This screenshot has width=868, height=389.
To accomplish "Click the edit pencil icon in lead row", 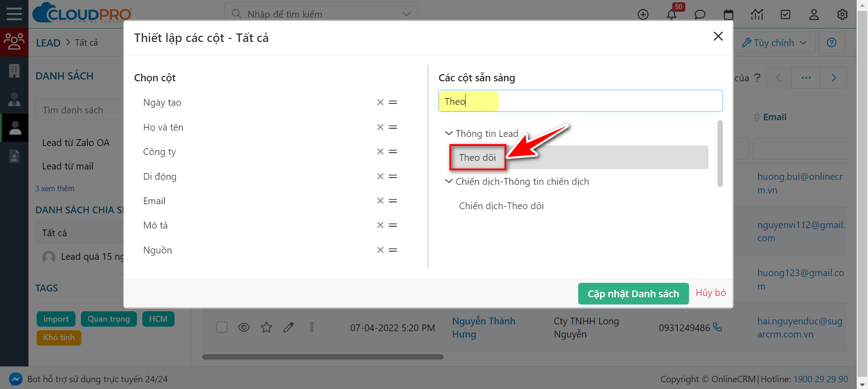I will point(288,327).
